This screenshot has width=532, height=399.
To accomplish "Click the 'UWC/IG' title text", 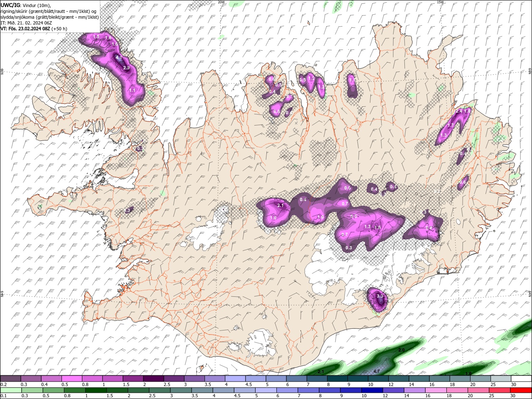I will tap(10, 5).
